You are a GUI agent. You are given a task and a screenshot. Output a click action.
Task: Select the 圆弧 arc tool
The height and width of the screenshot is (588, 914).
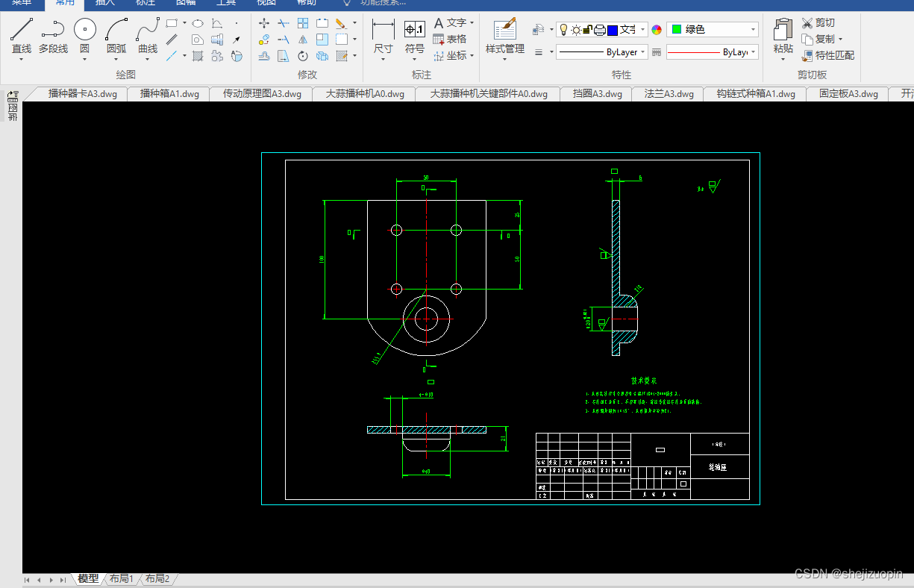pyautogui.click(x=116, y=36)
